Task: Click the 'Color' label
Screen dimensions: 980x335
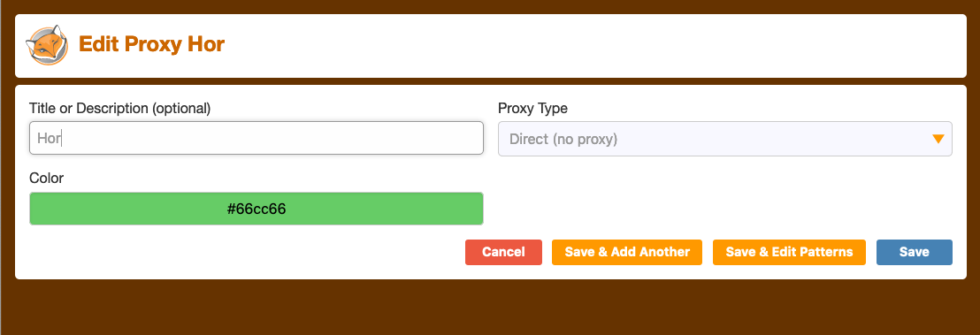Action: 46,179
